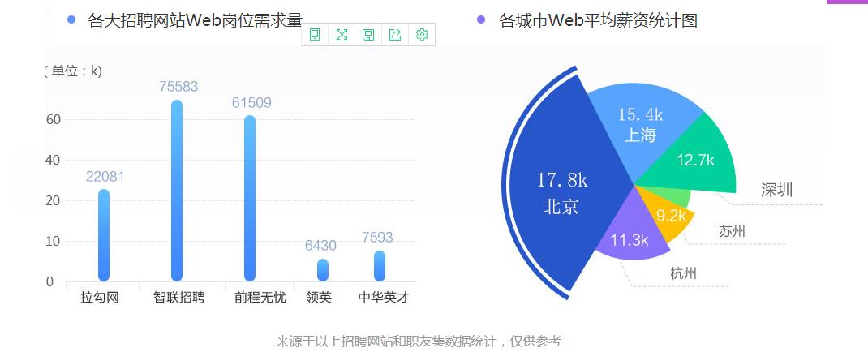Click the 前程无忧 bar in the chart

click(250, 198)
